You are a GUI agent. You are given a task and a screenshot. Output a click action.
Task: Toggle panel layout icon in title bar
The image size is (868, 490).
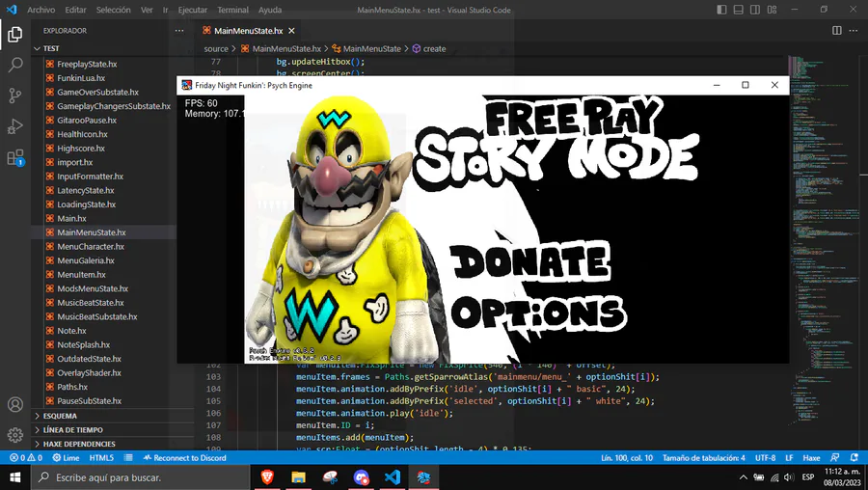point(739,10)
